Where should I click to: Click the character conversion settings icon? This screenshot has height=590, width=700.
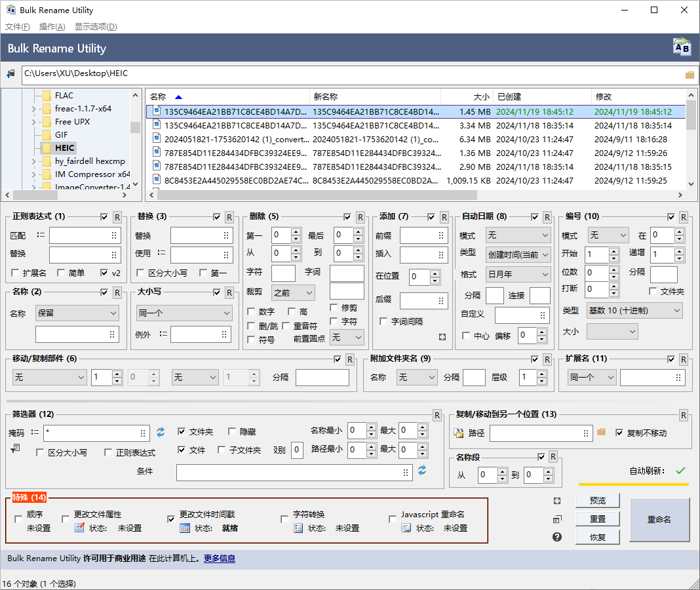pyautogui.click(x=298, y=528)
